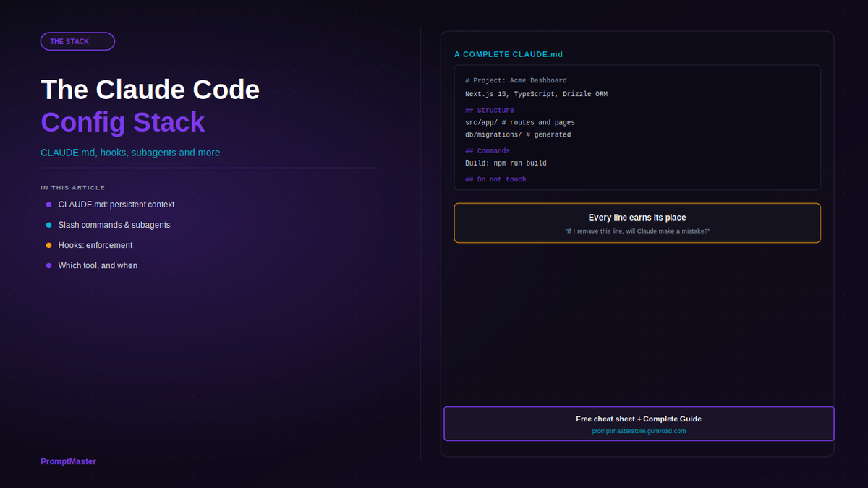Click the 'A COMPLETE CLAUDE.md' heading

509,54
